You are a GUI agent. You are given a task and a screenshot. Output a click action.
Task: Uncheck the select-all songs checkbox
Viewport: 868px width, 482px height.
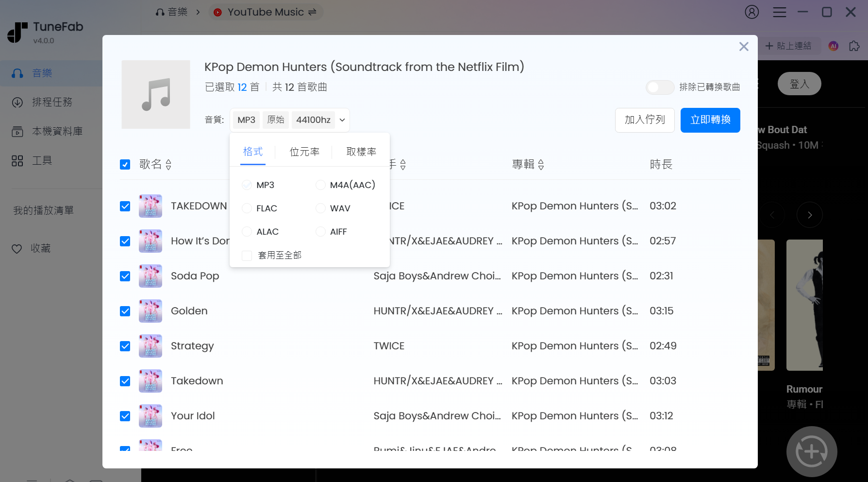[125, 164]
